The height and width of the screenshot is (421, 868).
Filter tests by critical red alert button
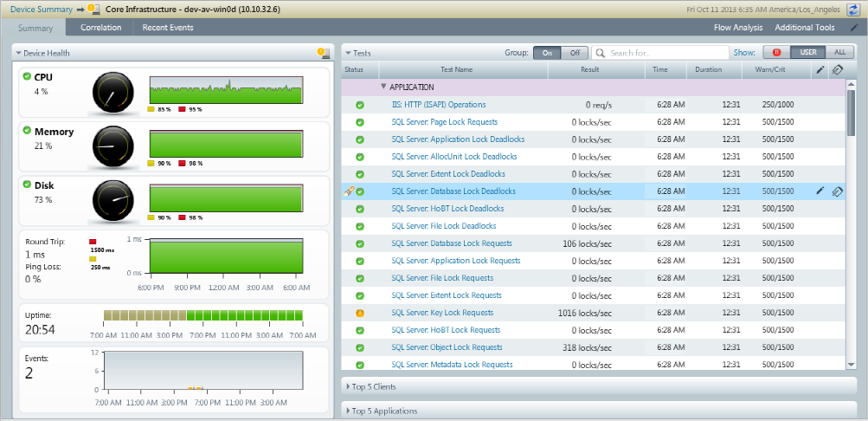[x=775, y=53]
